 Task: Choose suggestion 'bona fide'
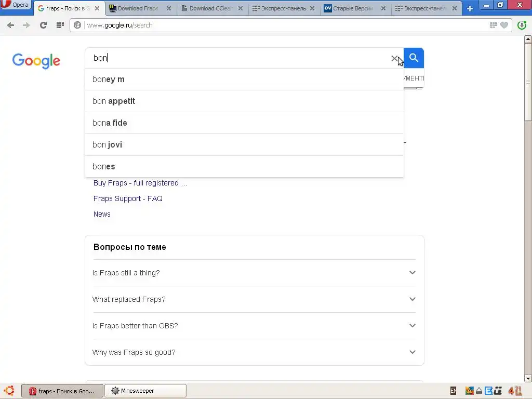(x=244, y=123)
